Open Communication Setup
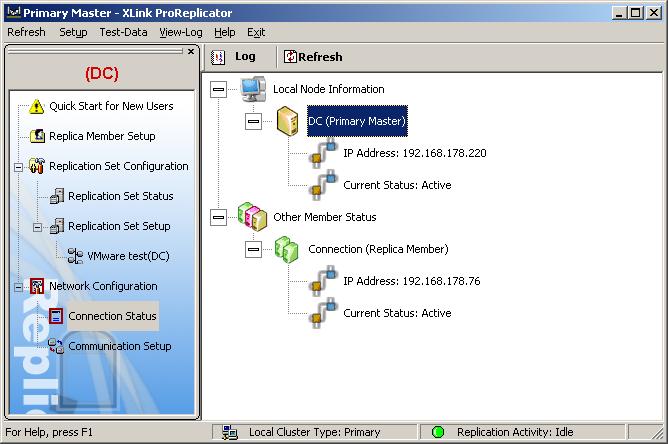This screenshot has width=668, height=444. click(x=120, y=346)
